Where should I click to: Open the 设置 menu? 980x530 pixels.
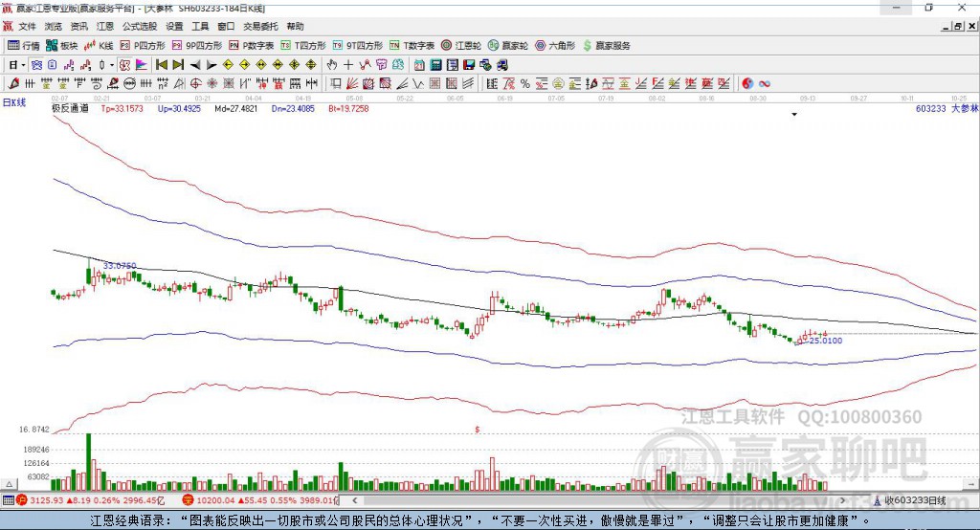174,26
